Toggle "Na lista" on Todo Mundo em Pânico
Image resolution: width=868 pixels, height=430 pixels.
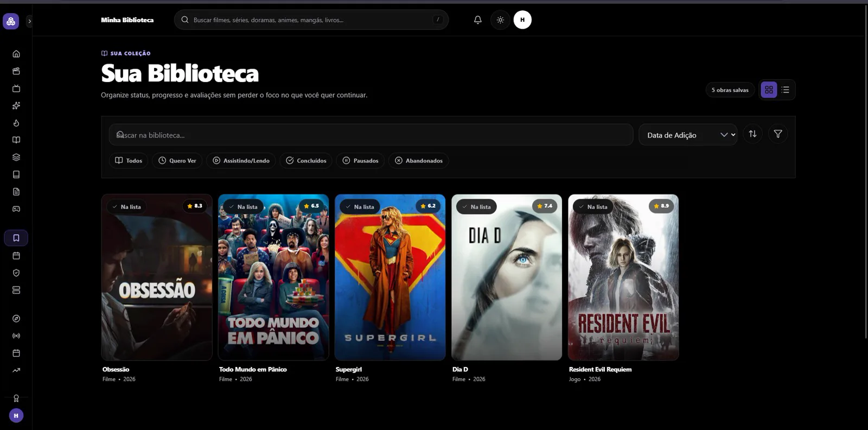(243, 207)
